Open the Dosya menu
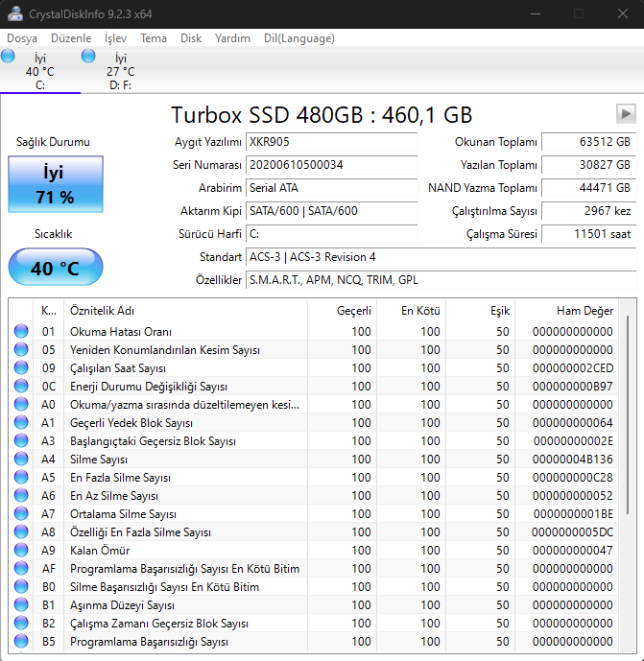 (24, 38)
